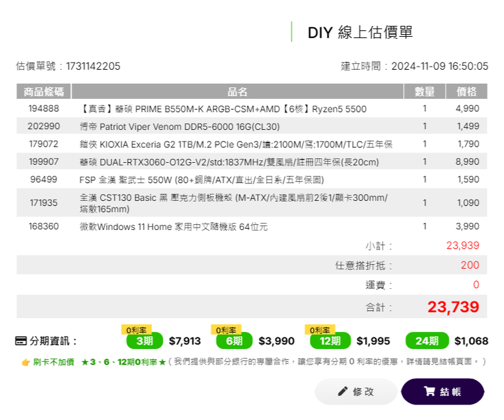
Task: Click the subtotal value 23,939
Action: coord(463,246)
